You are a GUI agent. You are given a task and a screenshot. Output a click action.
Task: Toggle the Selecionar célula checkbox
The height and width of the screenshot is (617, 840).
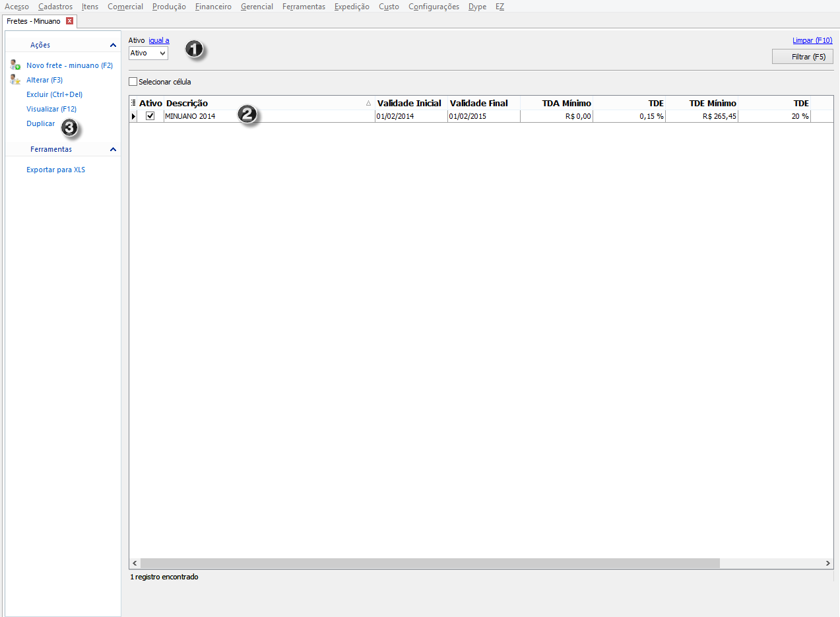tap(133, 82)
